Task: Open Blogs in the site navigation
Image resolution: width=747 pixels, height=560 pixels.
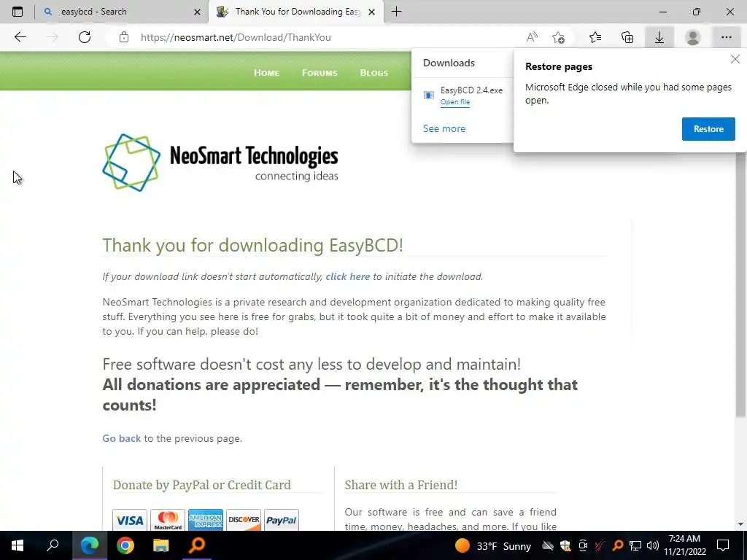Action: coord(374,73)
